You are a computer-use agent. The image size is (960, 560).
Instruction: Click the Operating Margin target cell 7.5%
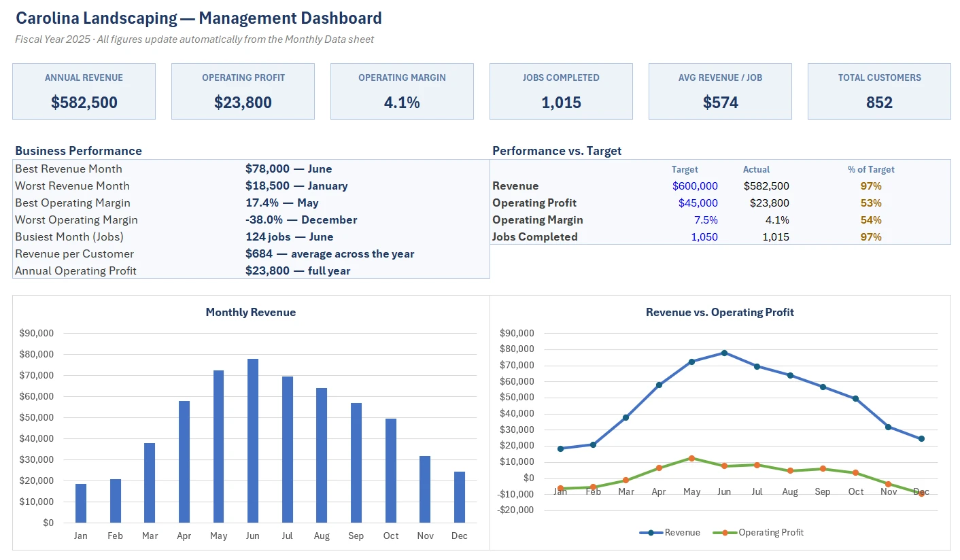[x=706, y=220]
